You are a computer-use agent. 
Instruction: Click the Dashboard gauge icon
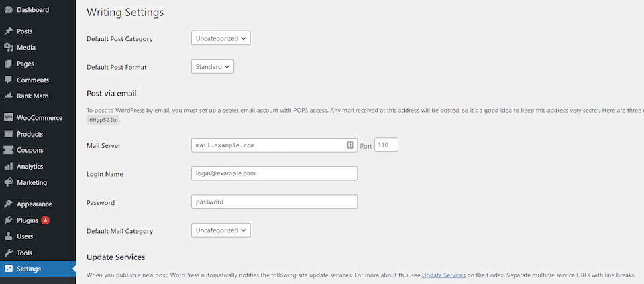(8, 10)
